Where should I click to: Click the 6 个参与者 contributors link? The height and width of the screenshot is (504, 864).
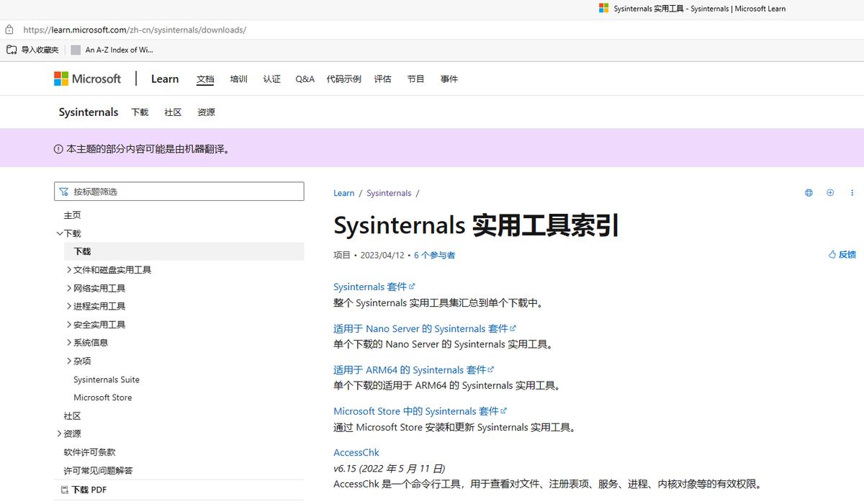434,255
